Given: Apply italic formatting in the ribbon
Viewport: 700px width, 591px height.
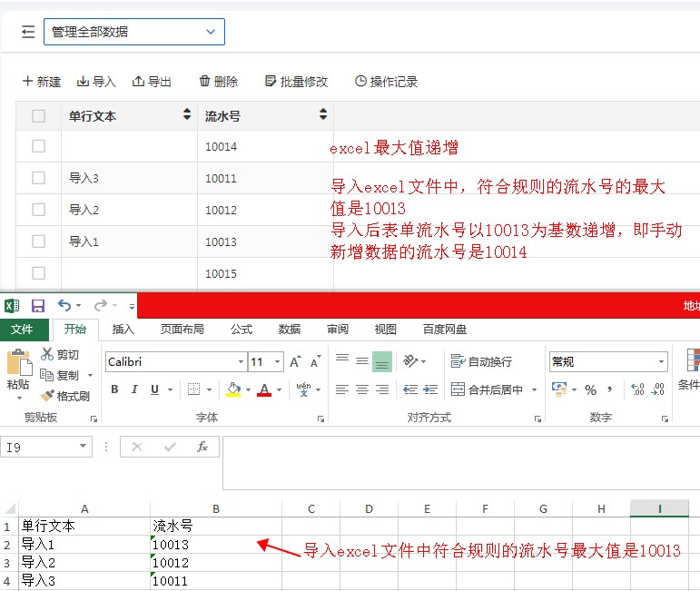Looking at the screenshot, I should (x=134, y=389).
